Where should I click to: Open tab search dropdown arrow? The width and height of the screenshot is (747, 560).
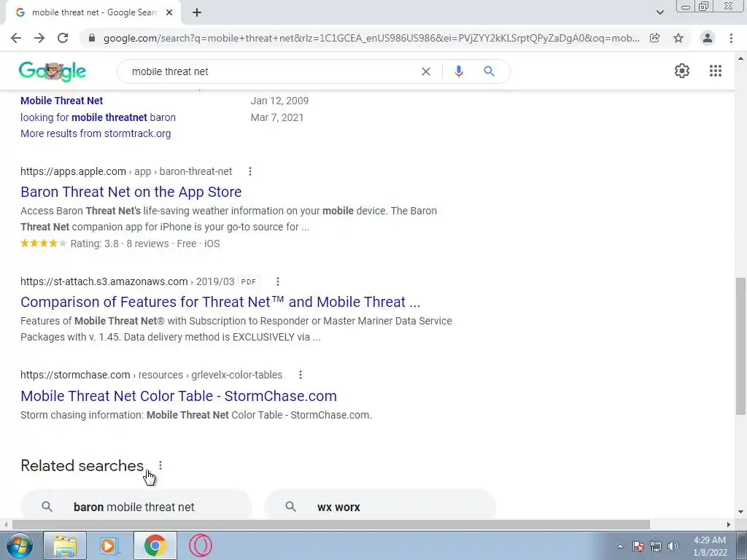[659, 12]
